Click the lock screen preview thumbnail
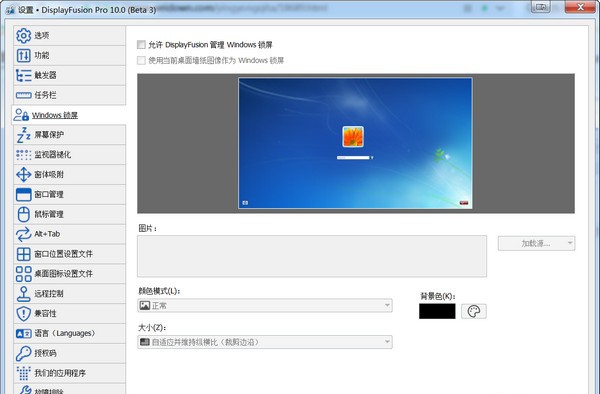Screen dimensions: 600x394 pyautogui.click(x=355, y=143)
